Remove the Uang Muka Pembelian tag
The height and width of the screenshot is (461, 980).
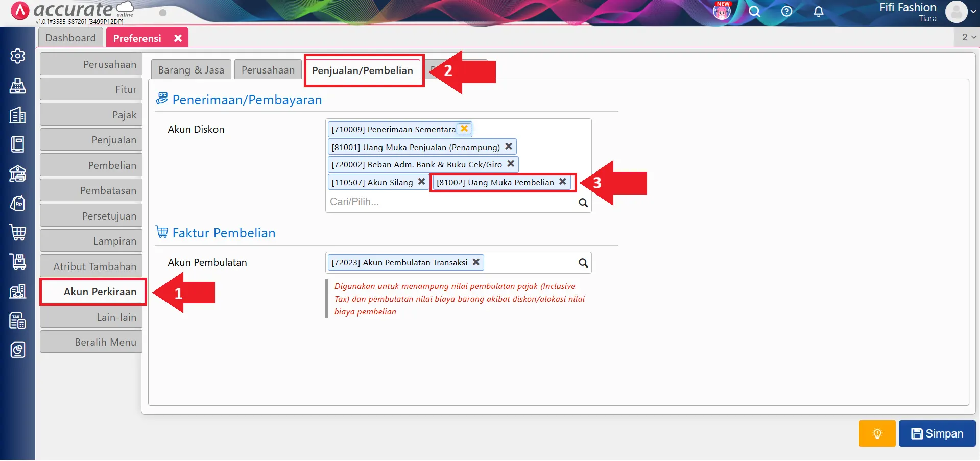562,182
